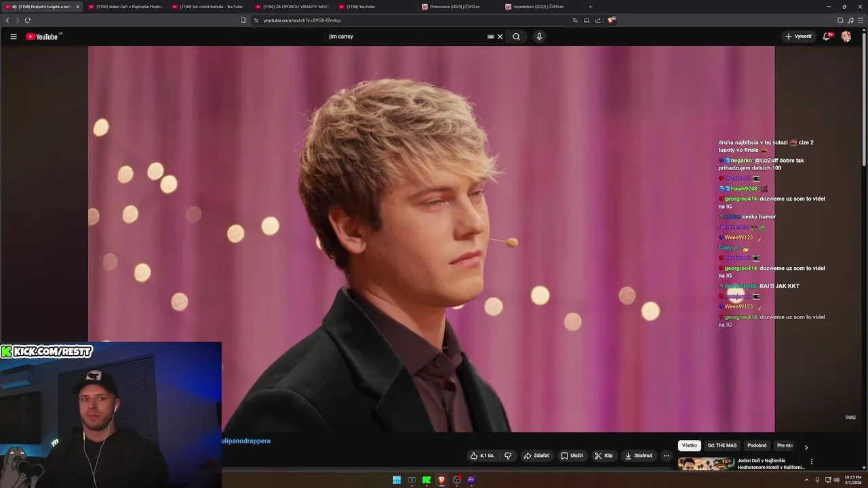Open channel THE MAG watermark on video
The height and width of the screenshot is (488, 868).
[850, 418]
